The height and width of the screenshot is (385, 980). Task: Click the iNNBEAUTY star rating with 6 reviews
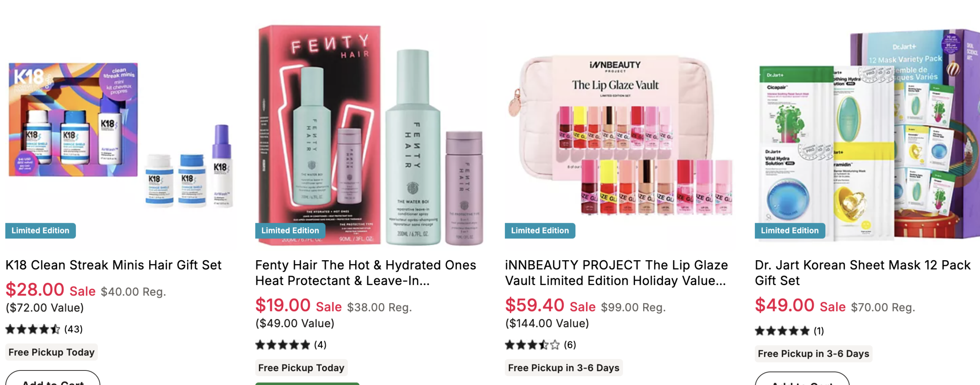click(540, 345)
